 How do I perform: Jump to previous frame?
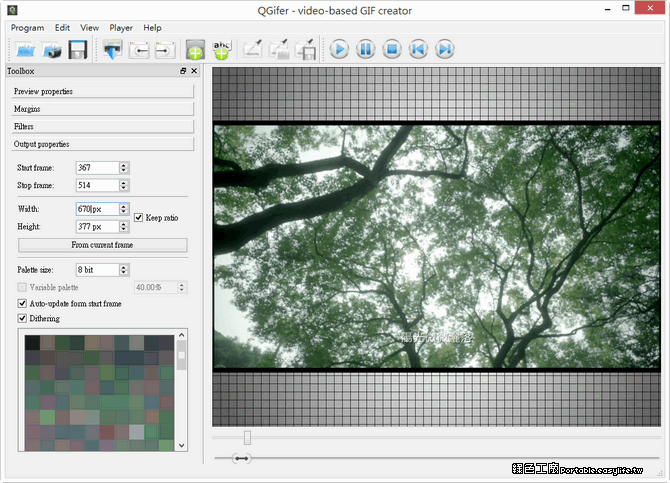(418, 49)
